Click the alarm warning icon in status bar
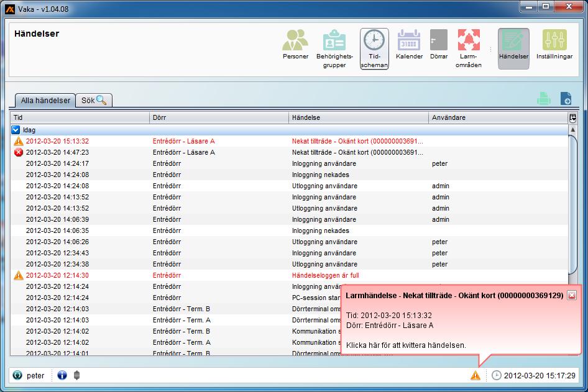Viewport: 588px width, 392px height. pyautogui.click(x=475, y=375)
